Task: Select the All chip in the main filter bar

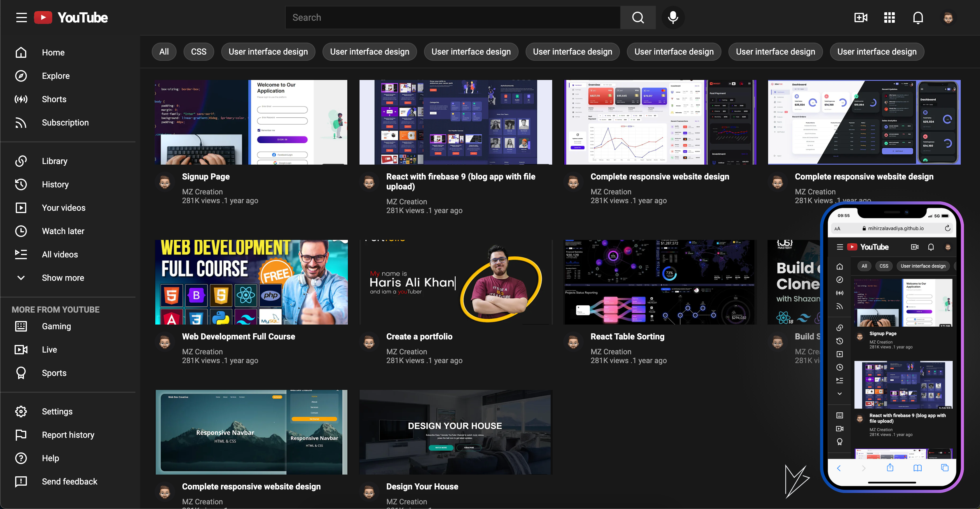Action: coord(164,52)
